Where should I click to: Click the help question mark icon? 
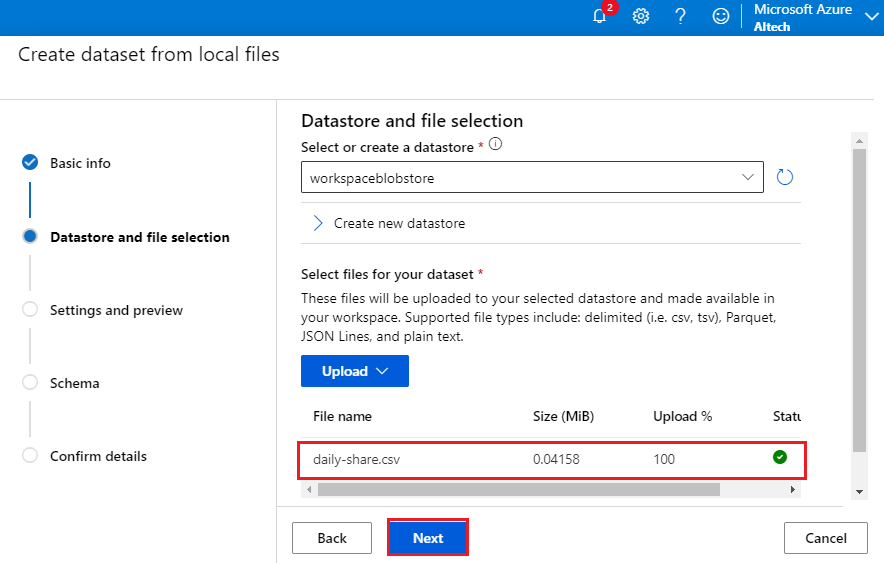tap(680, 16)
